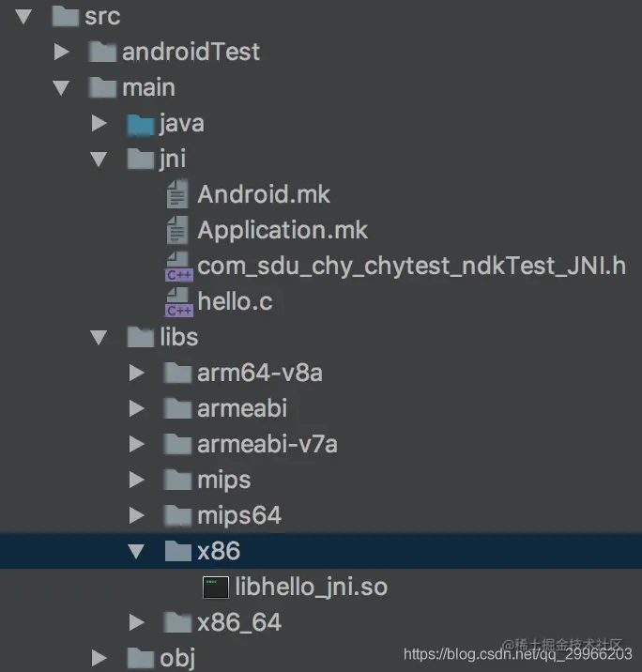The image size is (642, 672).
Task: Expand the androidTest folder arrow
Action: [62, 52]
